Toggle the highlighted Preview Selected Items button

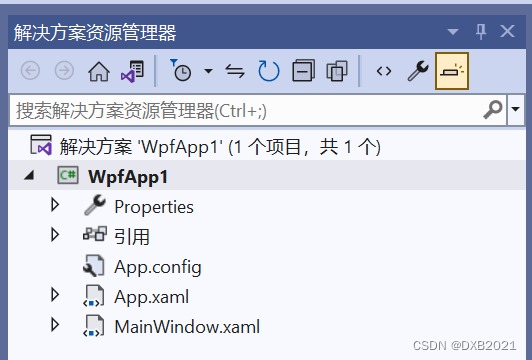[x=452, y=71]
